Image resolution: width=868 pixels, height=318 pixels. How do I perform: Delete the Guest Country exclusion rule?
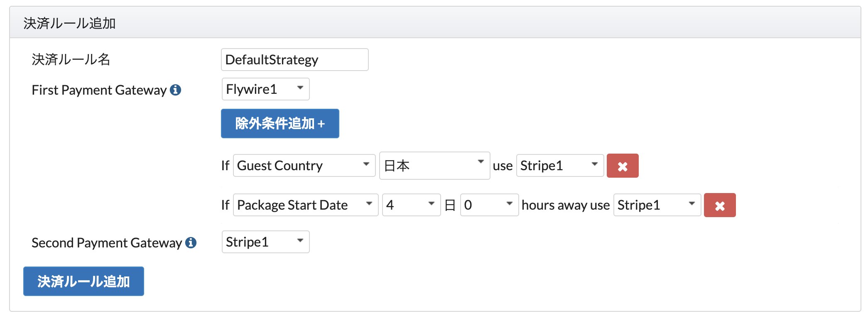[622, 166]
